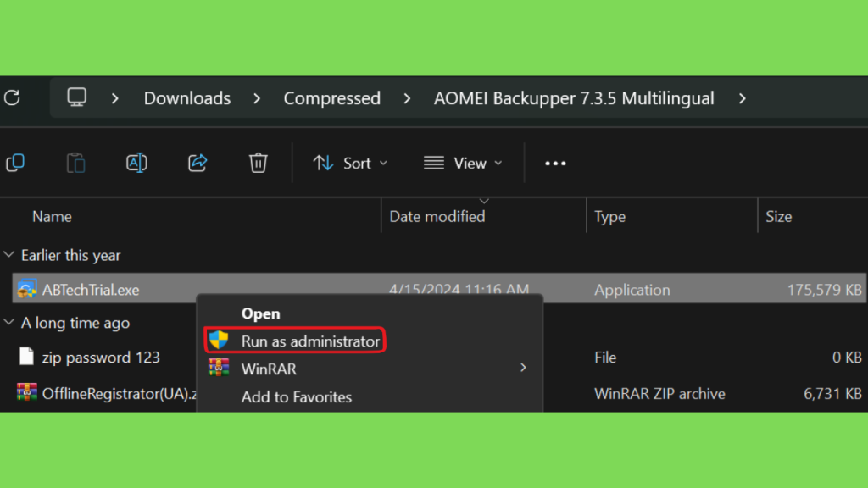The width and height of the screenshot is (868, 488).
Task: Go to the Compressed breadcrumb
Action: tap(332, 98)
